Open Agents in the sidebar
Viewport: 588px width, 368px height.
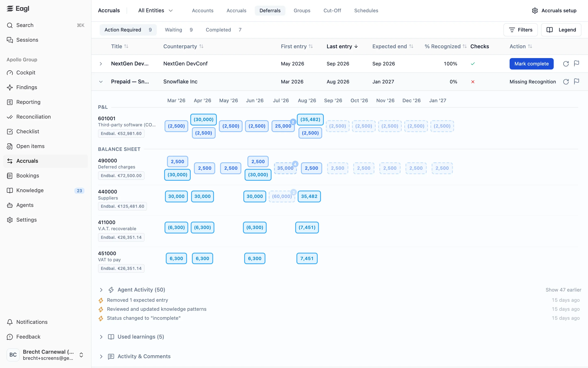tap(46, 205)
